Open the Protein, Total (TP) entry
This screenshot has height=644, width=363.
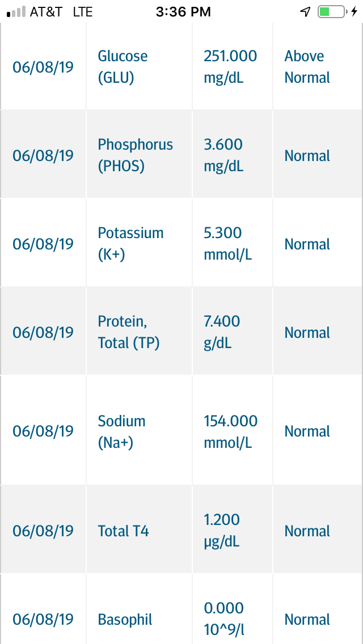(128, 332)
